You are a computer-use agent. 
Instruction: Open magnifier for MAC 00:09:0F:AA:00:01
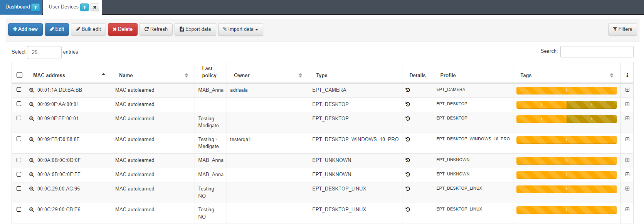pyautogui.click(x=32, y=104)
